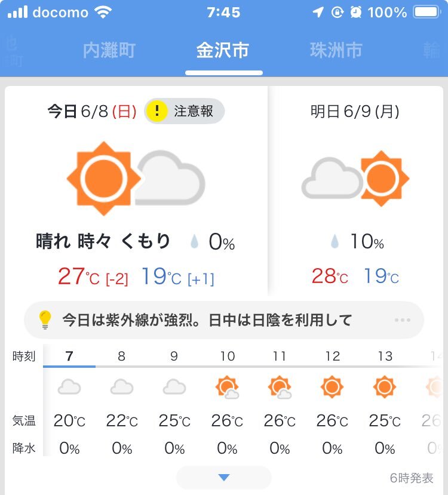The width and height of the screenshot is (448, 495).
Task: Tap the cloud icon at 7 o'clock
Action: (69, 387)
